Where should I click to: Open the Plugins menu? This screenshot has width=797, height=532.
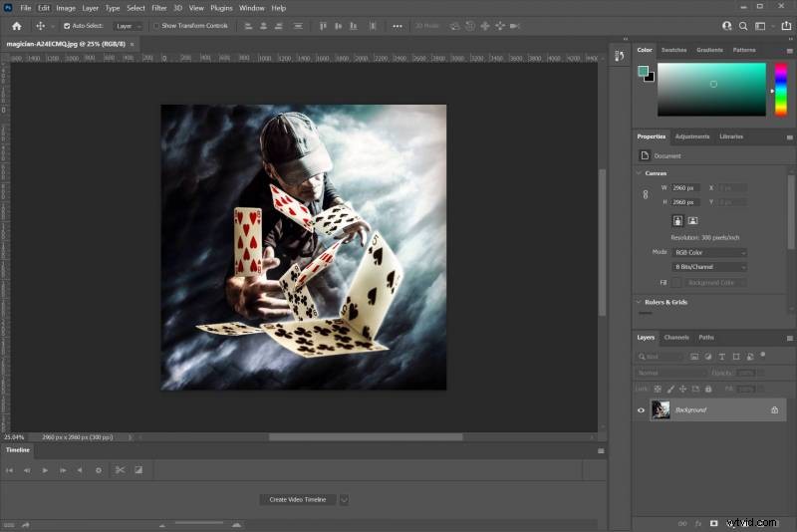221,8
